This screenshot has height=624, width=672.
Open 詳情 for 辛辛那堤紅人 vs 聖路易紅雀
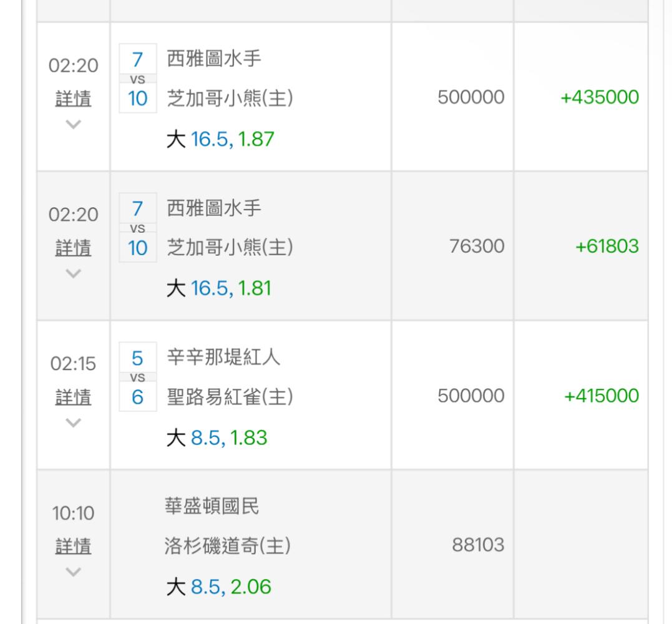tap(73, 397)
